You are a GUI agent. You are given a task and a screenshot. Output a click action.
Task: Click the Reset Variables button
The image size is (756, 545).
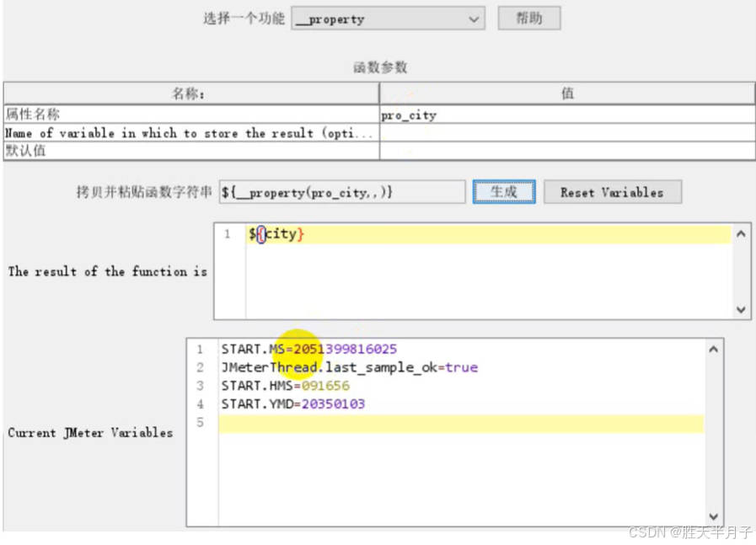pyautogui.click(x=613, y=192)
